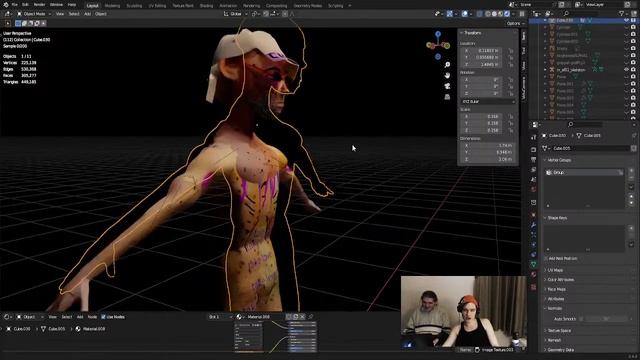This screenshot has height=360, width=640.
Task: Add a vertex group with plus button
Action: (x=631, y=170)
